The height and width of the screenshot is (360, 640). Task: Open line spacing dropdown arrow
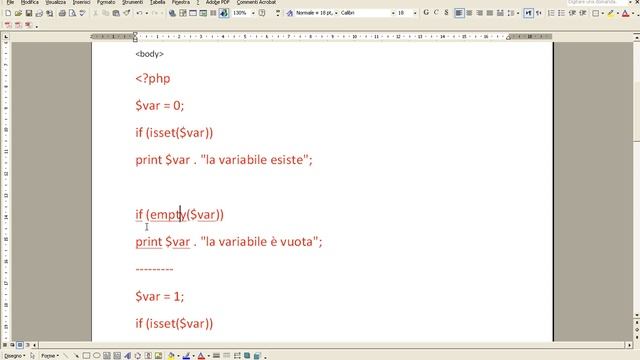click(518, 13)
